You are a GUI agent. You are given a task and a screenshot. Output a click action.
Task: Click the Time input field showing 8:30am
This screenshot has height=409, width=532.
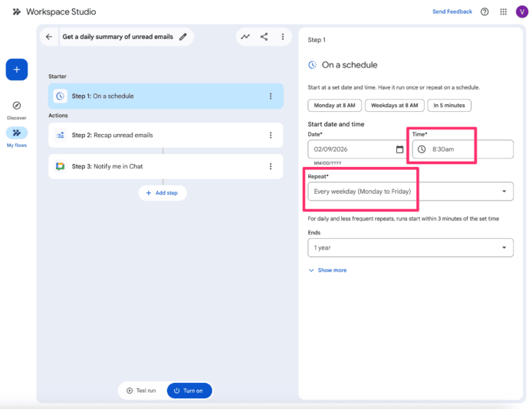(x=460, y=149)
